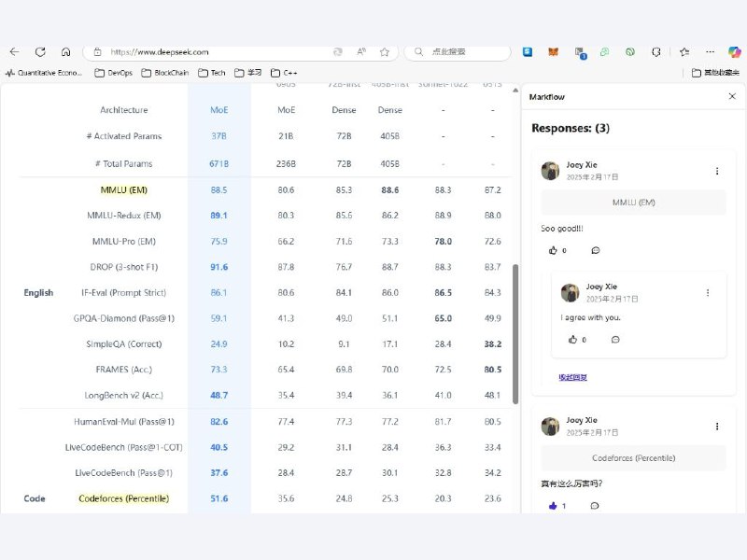Go back with the browser back arrow
Screen dimensions: 747x560
(14, 52)
